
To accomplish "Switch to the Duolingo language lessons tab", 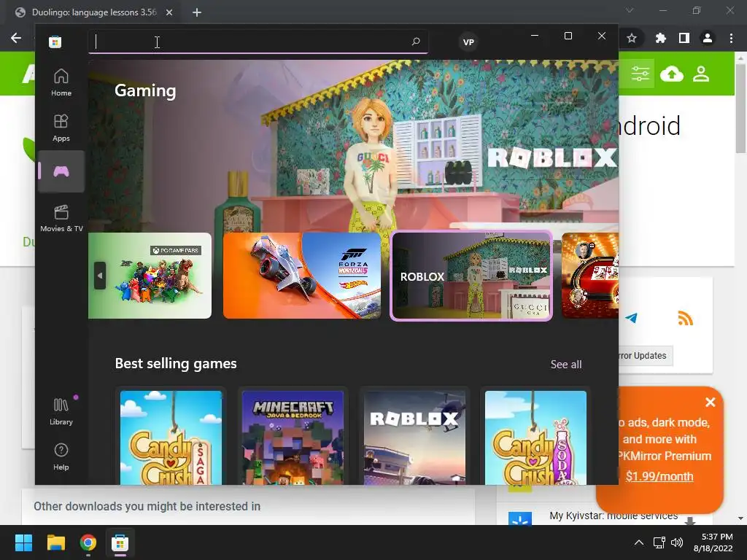I will [94, 12].
